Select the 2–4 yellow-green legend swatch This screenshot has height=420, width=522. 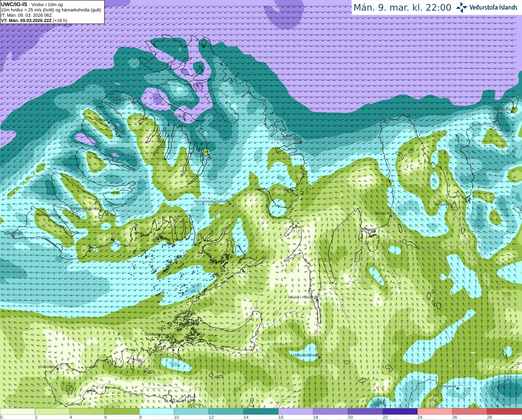52,411
